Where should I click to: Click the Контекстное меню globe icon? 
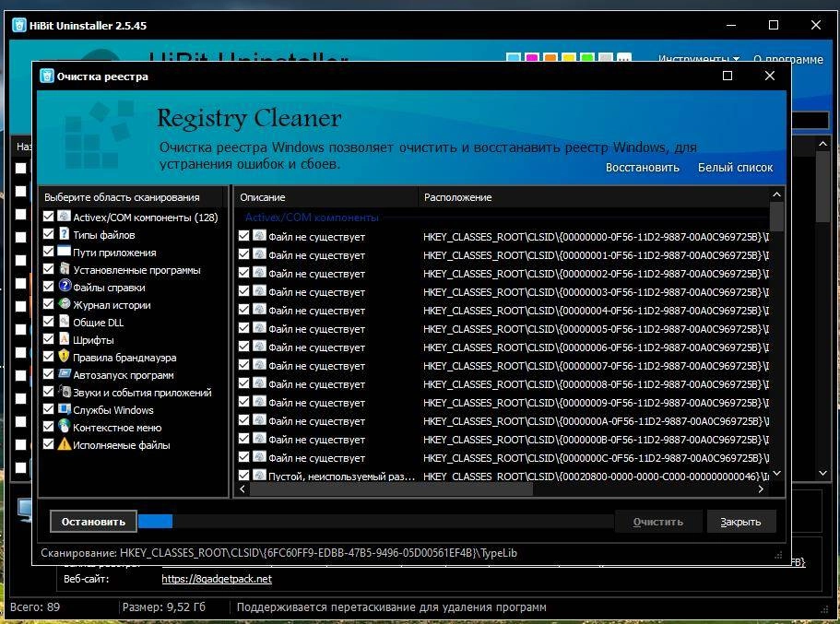click(65, 427)
